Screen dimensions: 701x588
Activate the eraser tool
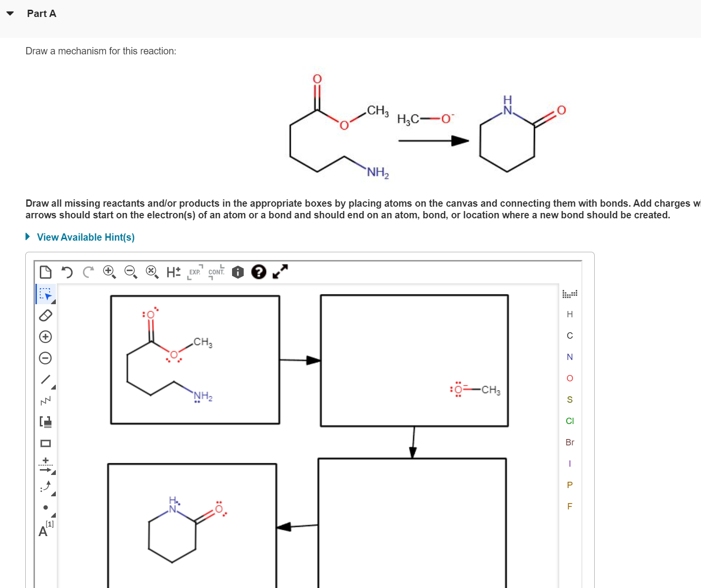[45, 315]
